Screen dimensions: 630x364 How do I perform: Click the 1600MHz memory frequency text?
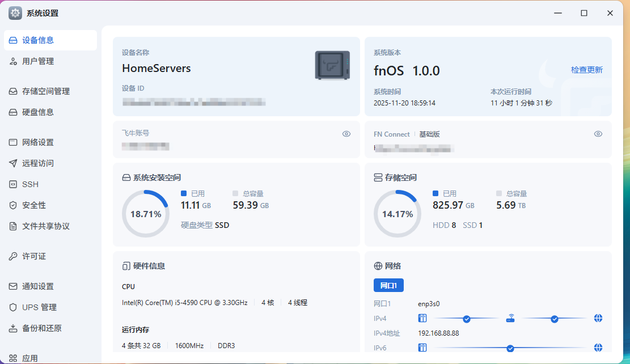coord(189,345)
